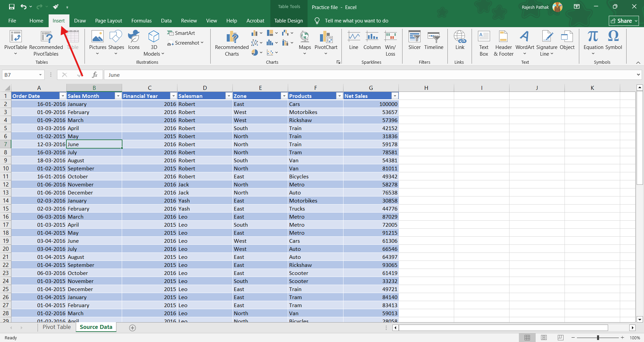The image size is (644, 342).
Task: Switch to Page Layout view in status bar
Action: [x=544, y=338]
